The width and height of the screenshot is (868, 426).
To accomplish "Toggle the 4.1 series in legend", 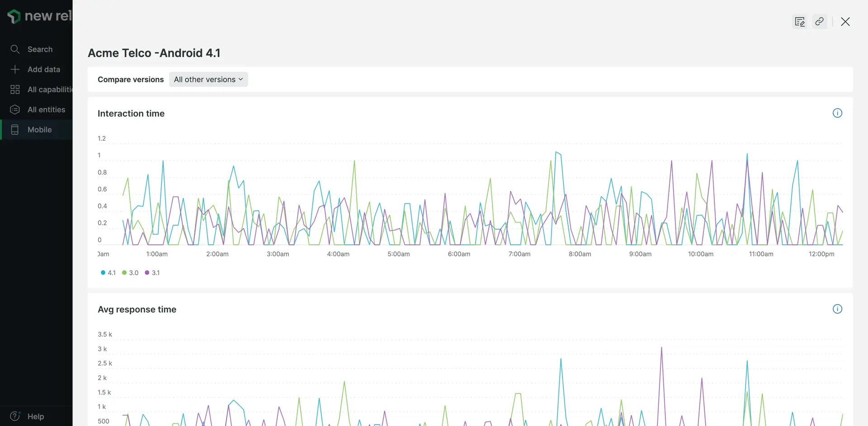I will click(108, 273).
